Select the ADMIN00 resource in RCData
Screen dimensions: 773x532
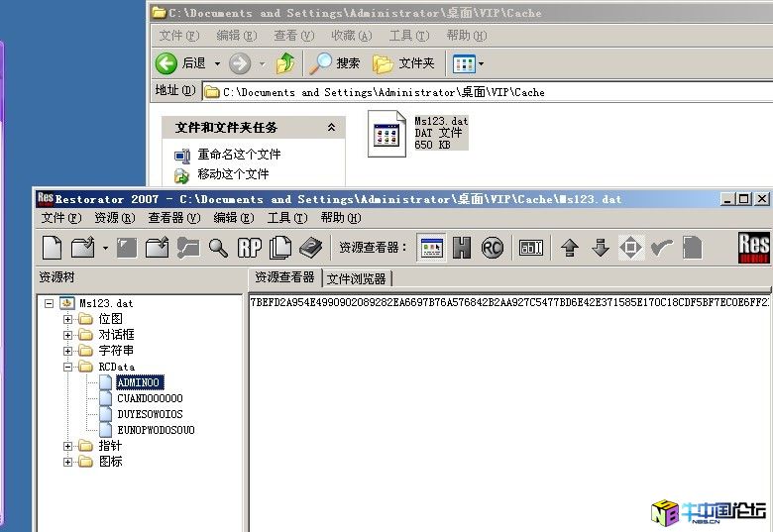[139, 382]
